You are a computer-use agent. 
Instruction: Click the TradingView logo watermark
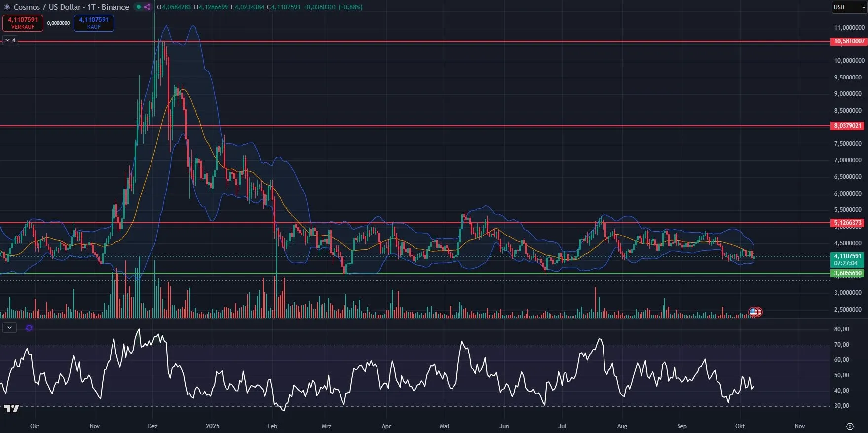pos(11,408)
